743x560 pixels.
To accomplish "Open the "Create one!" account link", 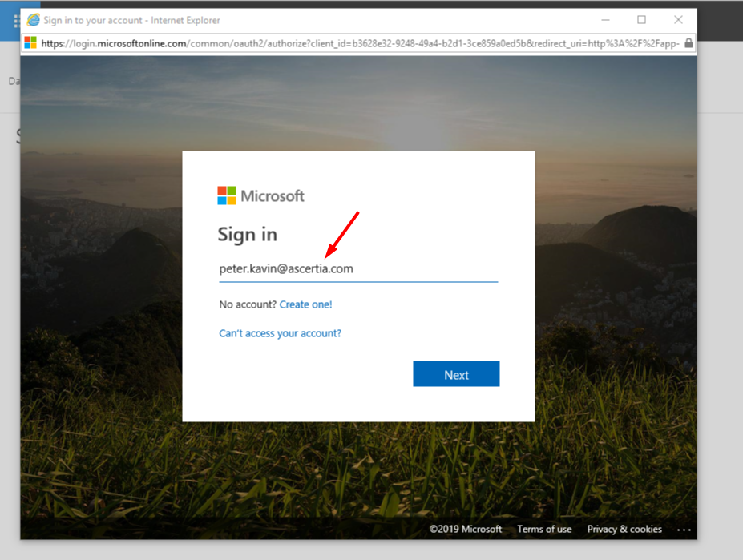I will [x=305, y=304].
